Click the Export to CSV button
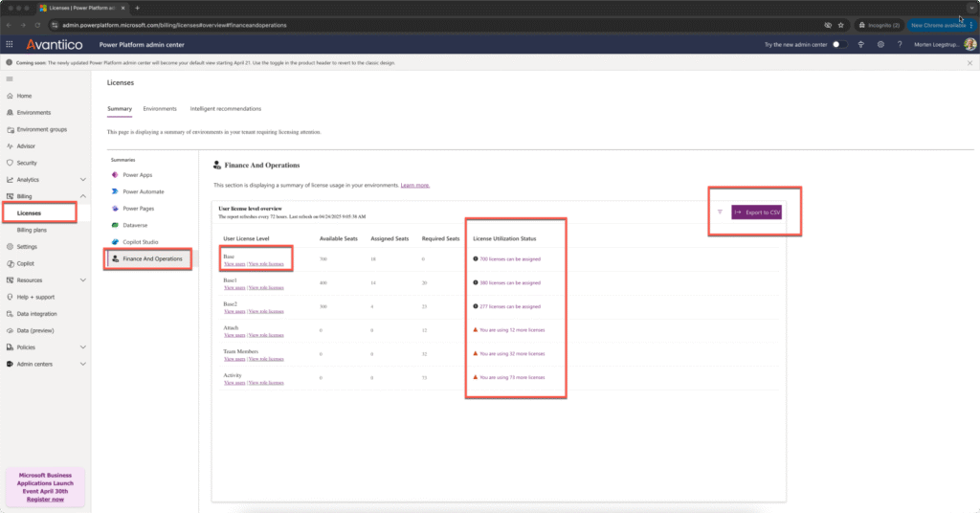The width and height of the screenshot is (980, 513). (756, 212)
